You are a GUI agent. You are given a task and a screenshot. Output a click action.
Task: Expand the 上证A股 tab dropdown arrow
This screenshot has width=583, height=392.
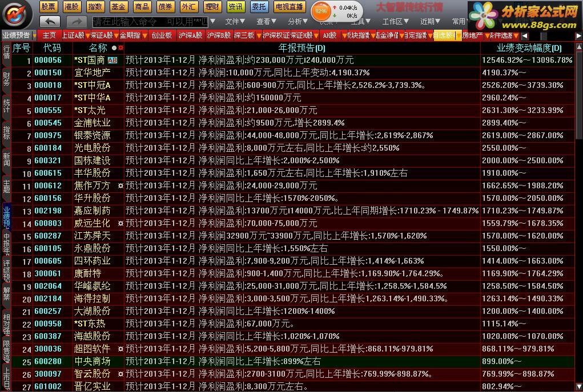tap(88, 36)
